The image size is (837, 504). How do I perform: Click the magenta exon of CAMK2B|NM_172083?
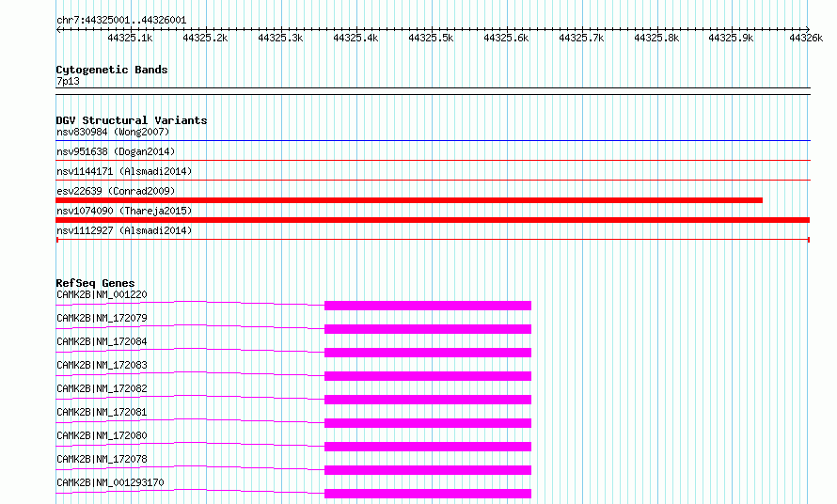click(x=428, y=376)
